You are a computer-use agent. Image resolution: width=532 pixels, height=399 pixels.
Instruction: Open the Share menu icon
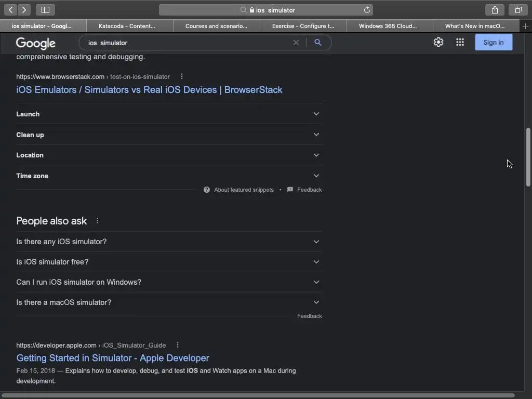[495, 10]
